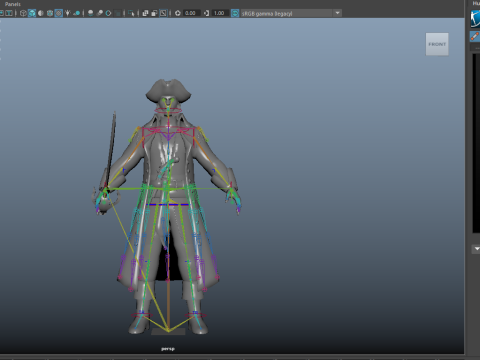Enable Use All Lights icon
The width and height of the screenshot is (480, 360).
pos(67,13)
